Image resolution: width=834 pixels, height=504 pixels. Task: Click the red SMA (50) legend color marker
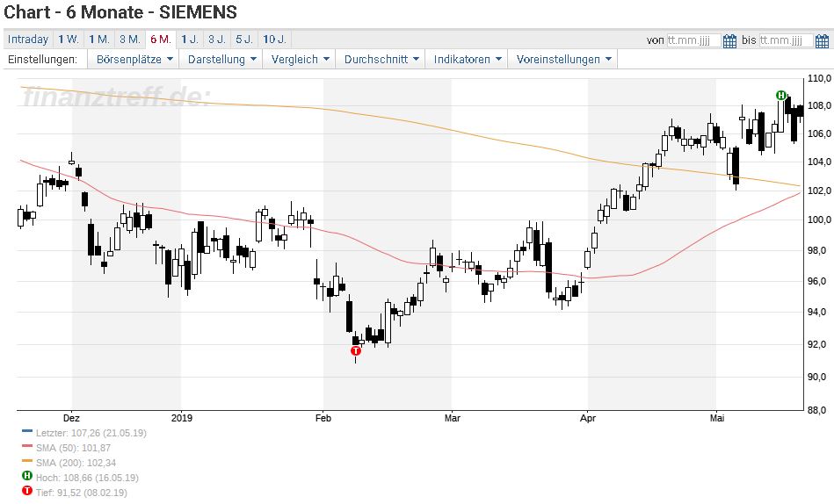tap(26, 446)
